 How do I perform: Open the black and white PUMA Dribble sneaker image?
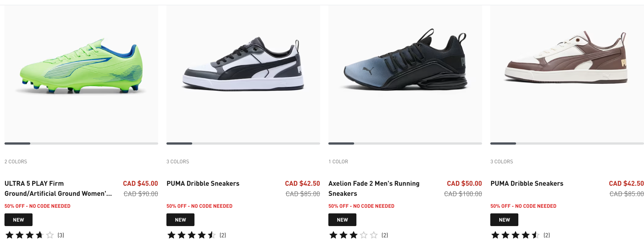pos(243,73)
